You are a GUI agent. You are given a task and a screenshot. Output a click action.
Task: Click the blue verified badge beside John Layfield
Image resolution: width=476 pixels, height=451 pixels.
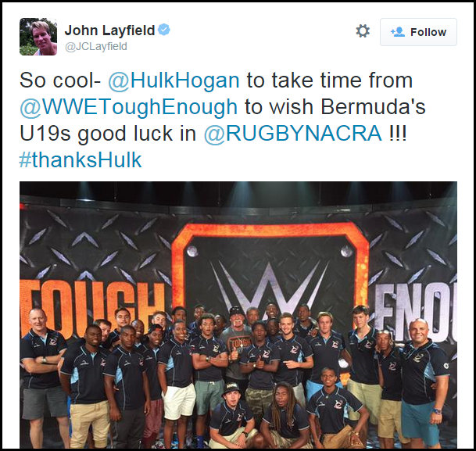(x=164, y=30)
